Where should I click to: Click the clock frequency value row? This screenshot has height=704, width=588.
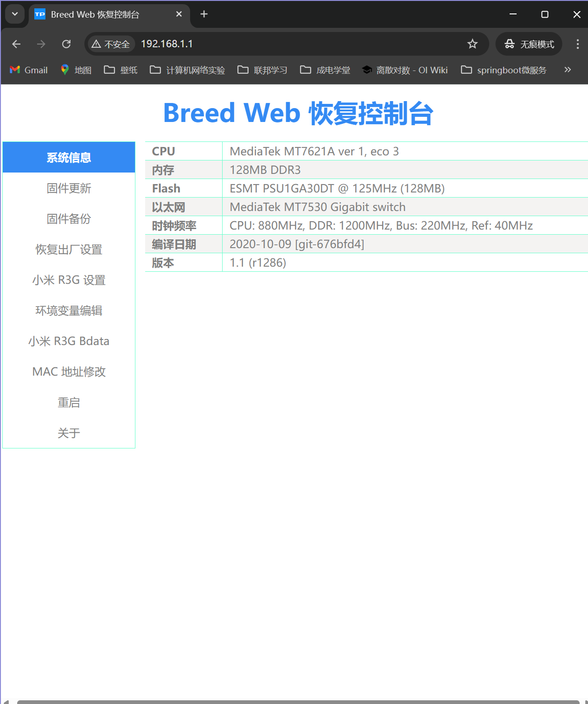click(x=381, y=225)
